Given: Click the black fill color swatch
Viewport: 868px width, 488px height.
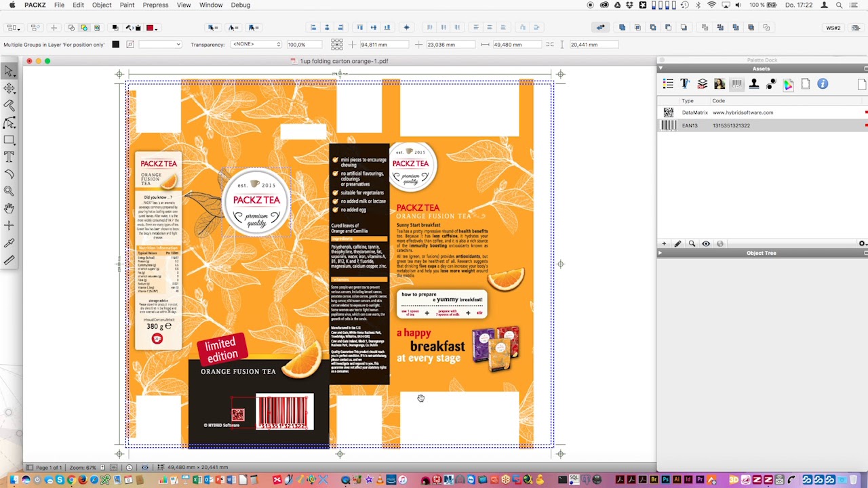Looking at the screenshot, I should pyautogui.click(x=115, y=45).
